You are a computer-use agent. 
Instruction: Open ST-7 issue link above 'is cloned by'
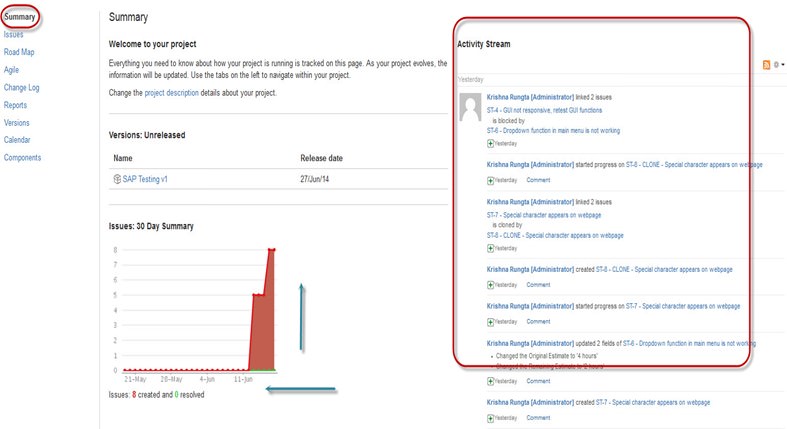click(547, 214)
